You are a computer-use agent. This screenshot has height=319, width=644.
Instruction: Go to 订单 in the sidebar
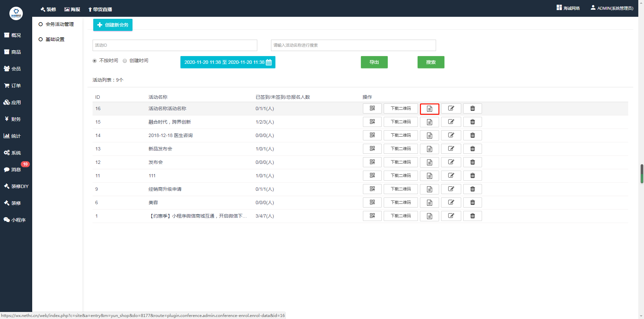point(16,86)
